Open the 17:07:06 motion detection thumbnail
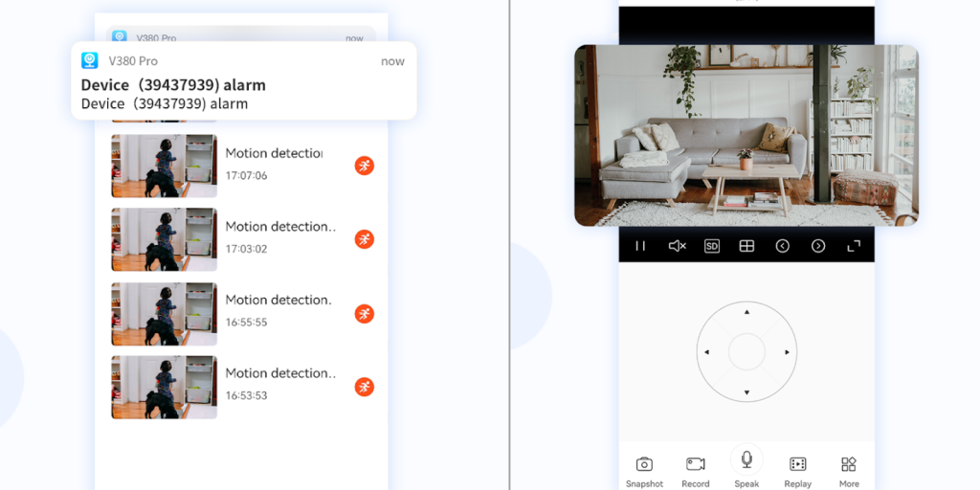980x490 pixels. pos(164,166)
